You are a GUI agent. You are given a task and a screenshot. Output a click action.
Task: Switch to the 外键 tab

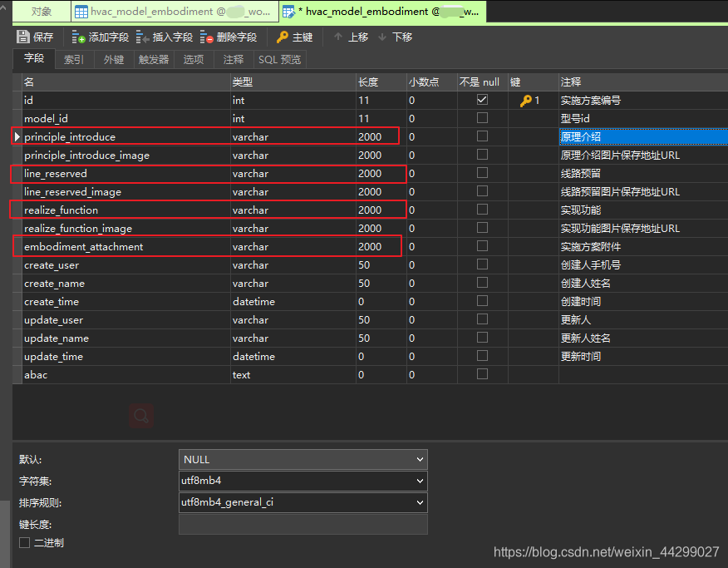click(112, 59)
